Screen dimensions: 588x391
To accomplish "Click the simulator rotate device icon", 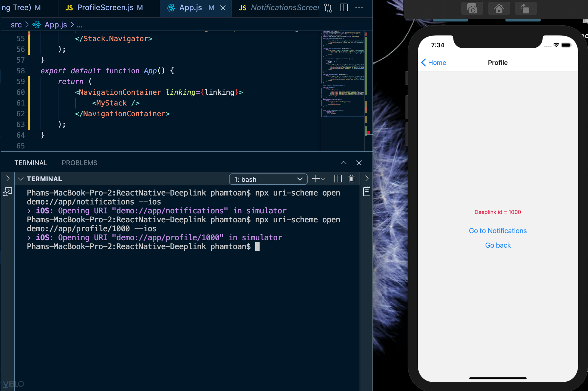I will point(526,8).
